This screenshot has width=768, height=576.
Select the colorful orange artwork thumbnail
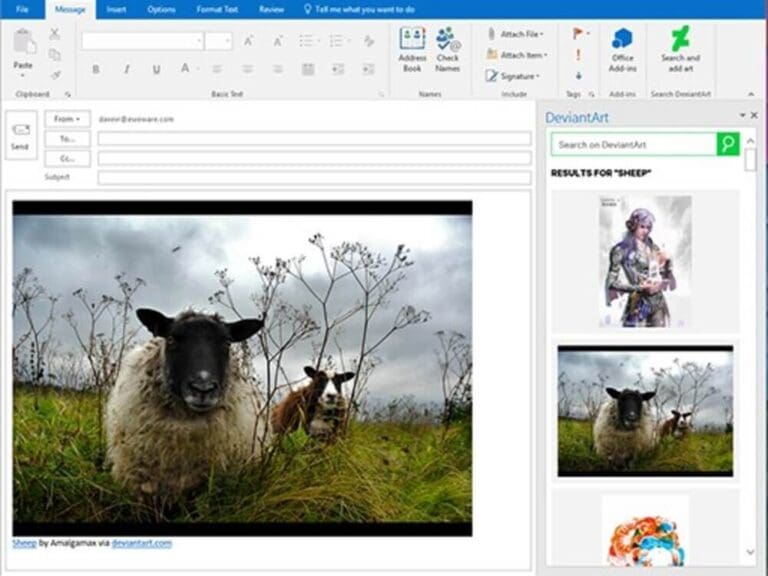point(646,531)
